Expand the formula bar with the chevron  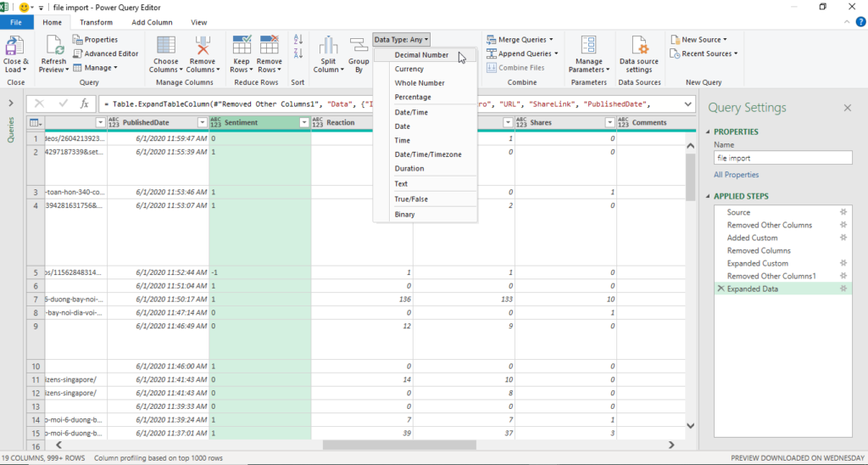687,104
